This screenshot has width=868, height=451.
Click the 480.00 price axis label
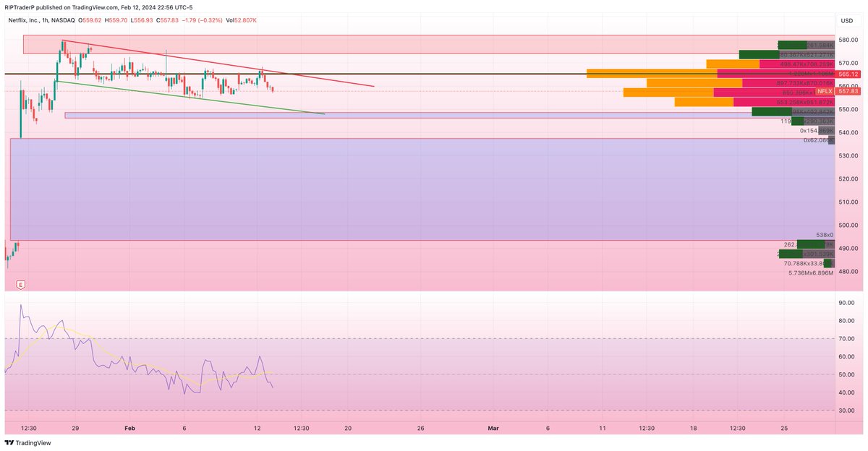tap(848, 271)
